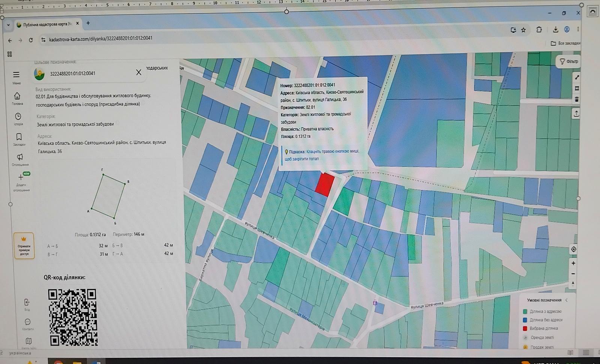Bookmark this page with the star icon
Image resolution: width=600 pixels, height=364 pixels.
tap(523, 30)
